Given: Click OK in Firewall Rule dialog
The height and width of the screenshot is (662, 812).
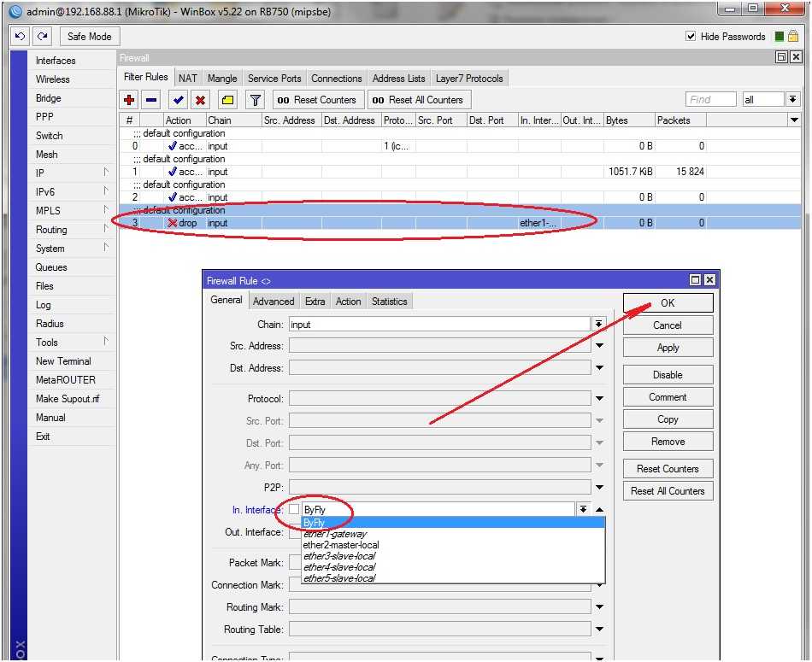Looking at the screenshot, I should pyautogui.click(x=668, y=302).
